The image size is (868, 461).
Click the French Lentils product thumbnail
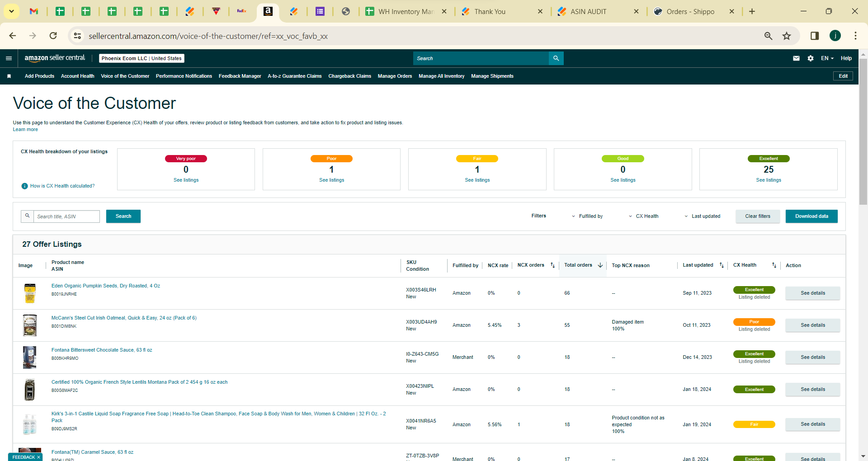30,390
